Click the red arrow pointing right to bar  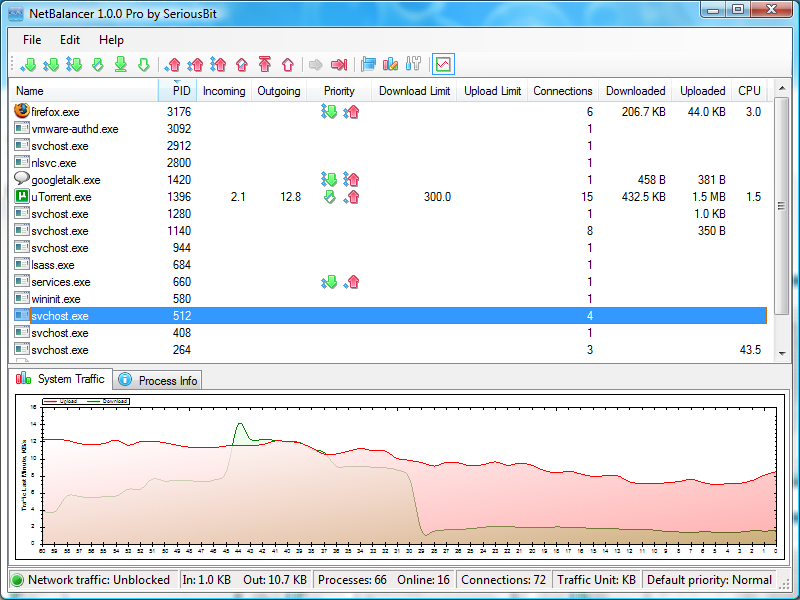pos(339,65)
